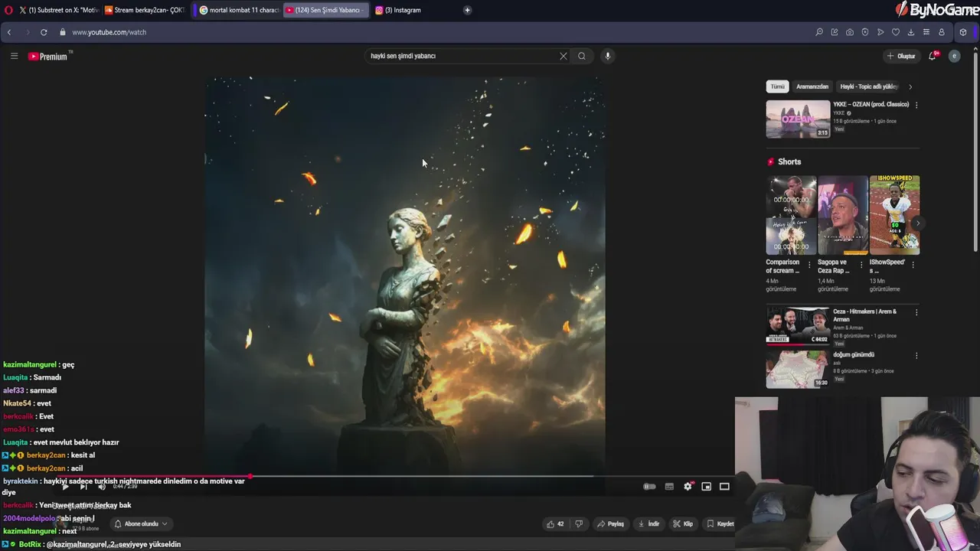Click the browser back arrow
The height and width of the screenshot is (551, 980).
(9, 32)
